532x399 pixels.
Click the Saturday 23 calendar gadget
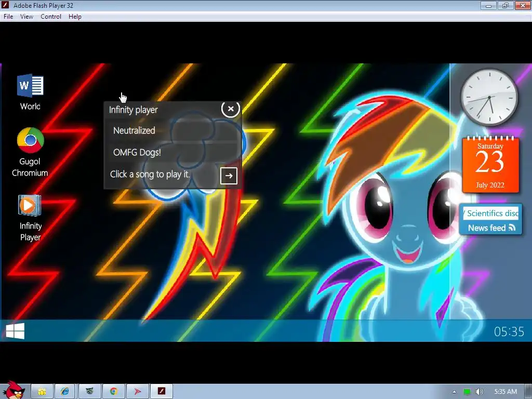click(x=490, y=165)
